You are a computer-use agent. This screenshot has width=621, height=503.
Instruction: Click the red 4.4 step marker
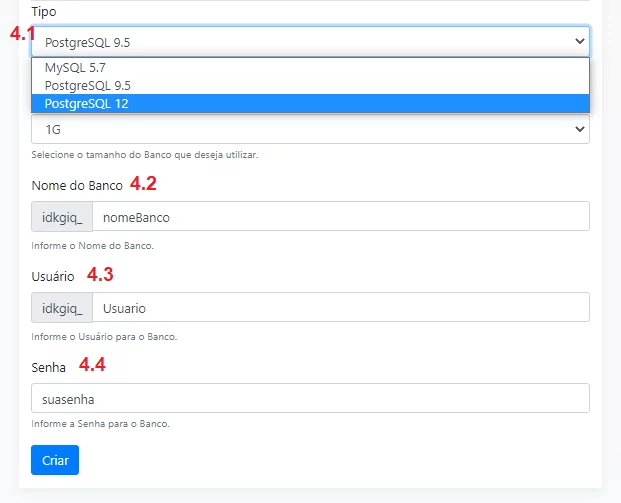pos(92,364)
